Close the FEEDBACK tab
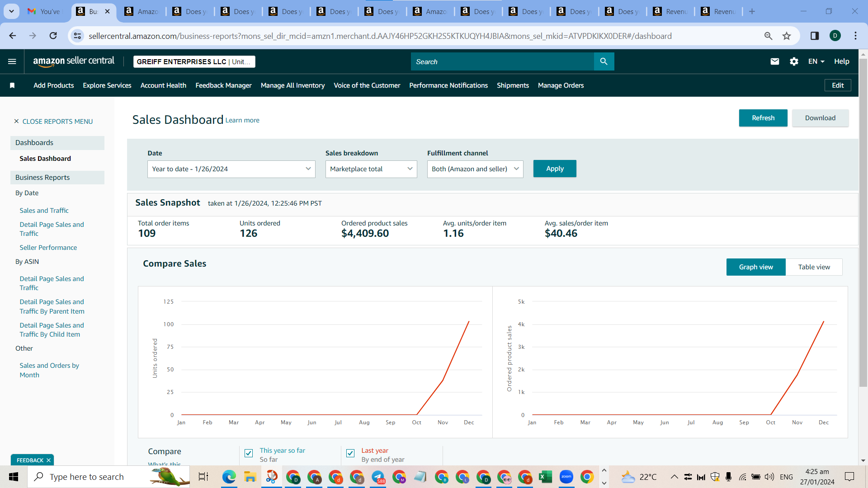The image size is (868, 488). coord(48,460)
